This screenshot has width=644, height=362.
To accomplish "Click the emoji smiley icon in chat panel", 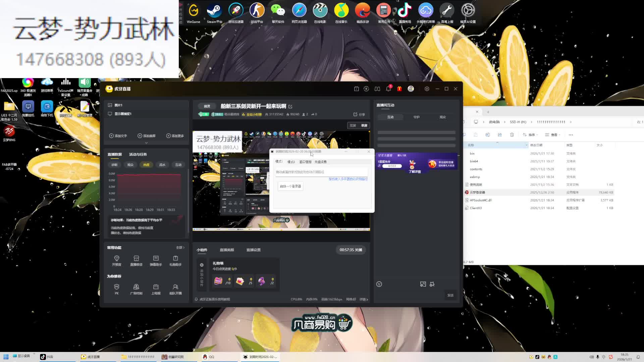I will coord(379,284).
